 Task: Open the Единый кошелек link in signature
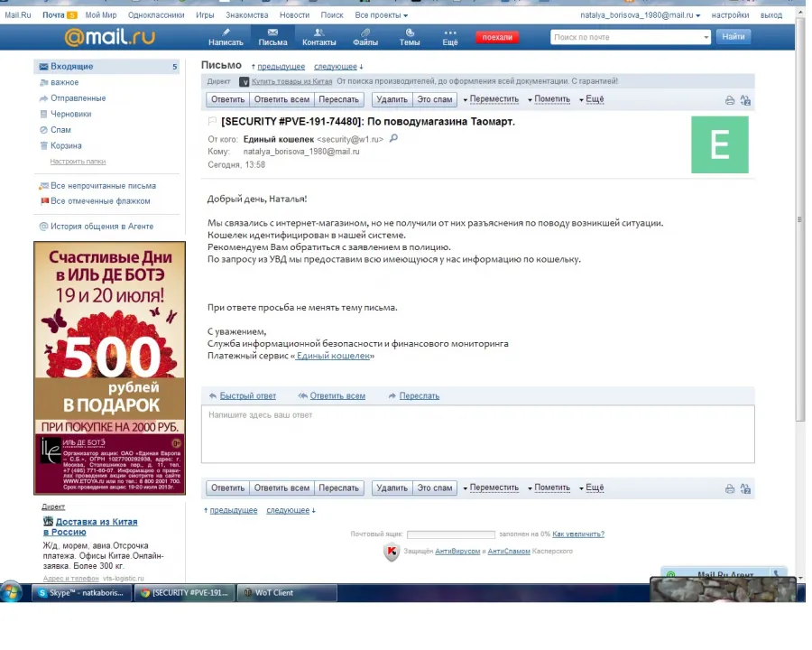click(x=333, y=356)
